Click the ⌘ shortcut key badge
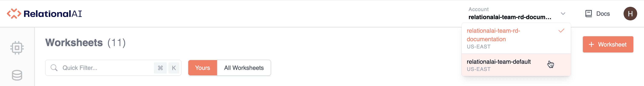Screen dimensions: 644x86 click(x=160, y=68)
